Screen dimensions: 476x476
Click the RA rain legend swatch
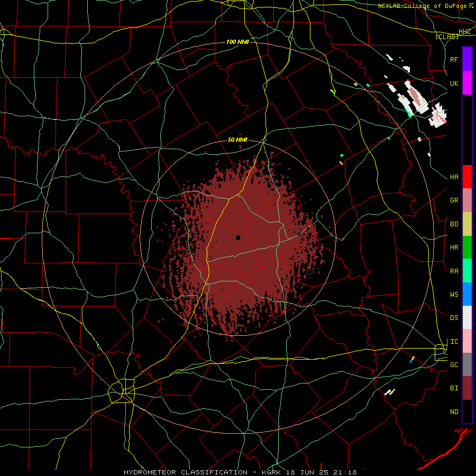click(x=467, y=271)
